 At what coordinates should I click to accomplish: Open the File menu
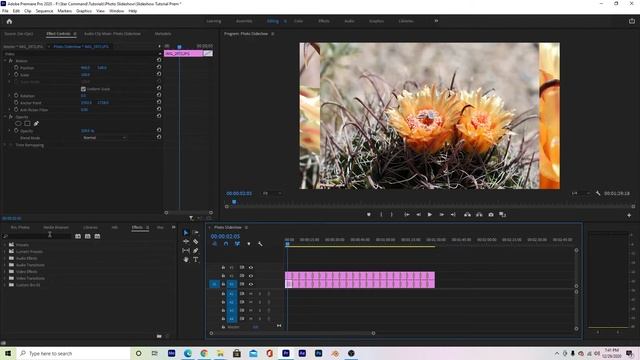point(5,11)
